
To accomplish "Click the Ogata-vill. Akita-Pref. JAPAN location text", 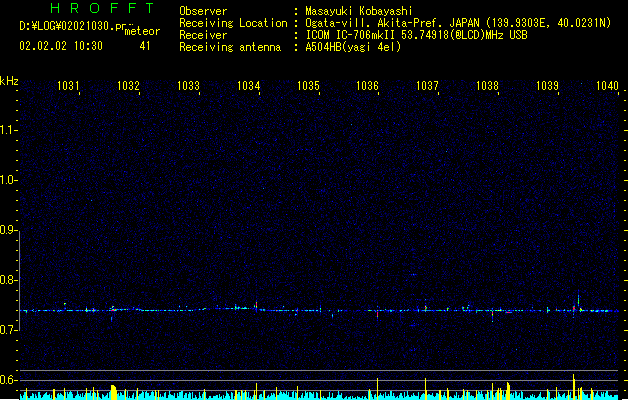I will click(x=458, y=23).
